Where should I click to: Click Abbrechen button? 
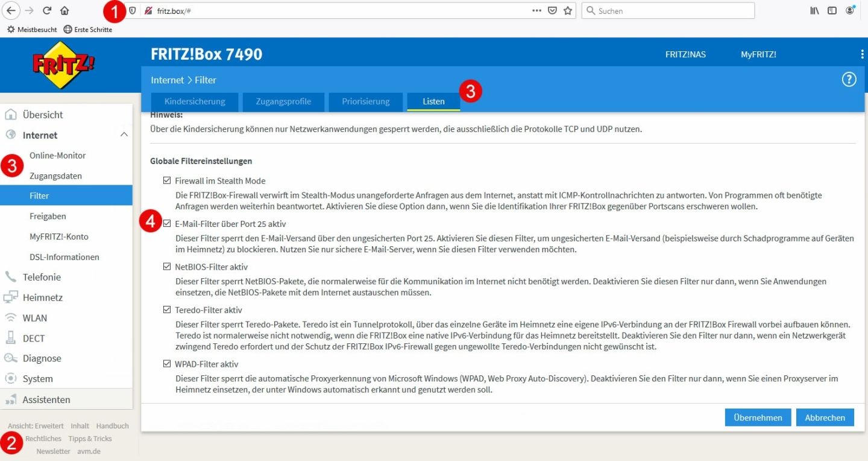point(825,418)
